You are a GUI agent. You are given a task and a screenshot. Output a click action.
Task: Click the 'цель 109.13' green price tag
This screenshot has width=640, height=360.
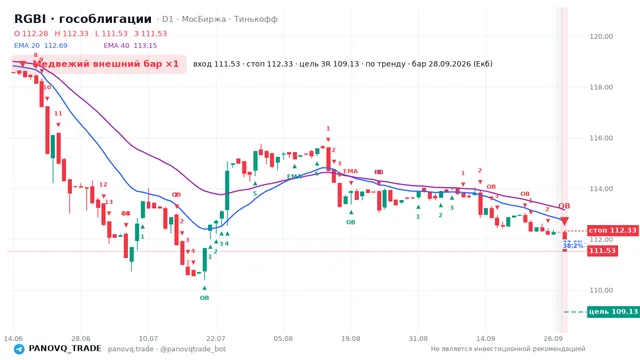[613, 312]
